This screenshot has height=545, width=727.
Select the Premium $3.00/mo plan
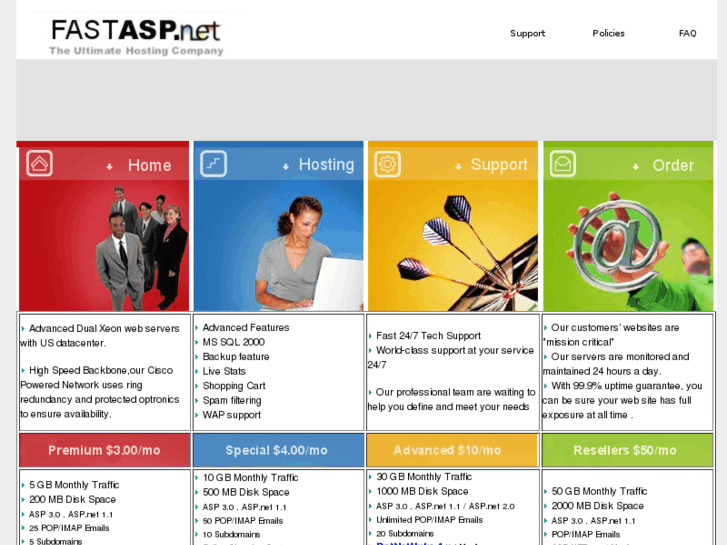104,450
